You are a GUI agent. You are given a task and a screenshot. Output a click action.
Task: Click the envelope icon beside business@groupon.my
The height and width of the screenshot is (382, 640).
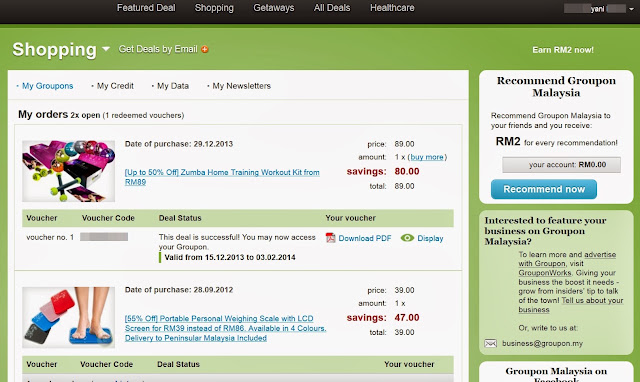tap(491, 344)
